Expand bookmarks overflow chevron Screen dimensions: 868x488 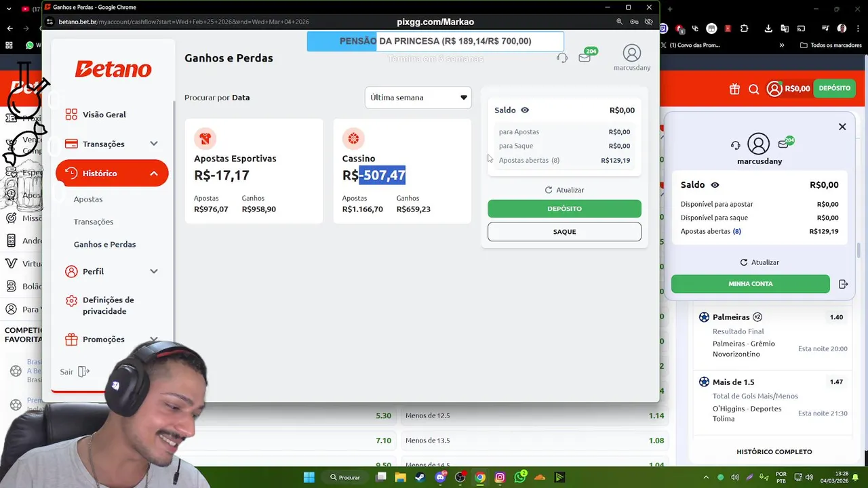tap(782, 45)
